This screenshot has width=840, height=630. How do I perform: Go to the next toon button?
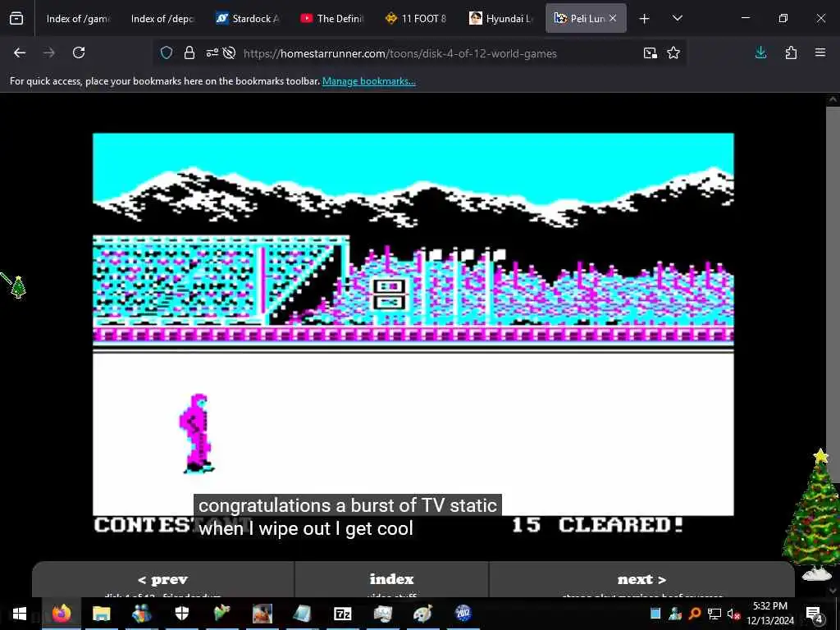(641, 580)
